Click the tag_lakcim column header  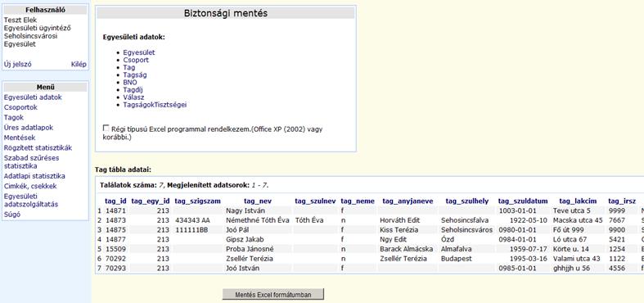578,201
